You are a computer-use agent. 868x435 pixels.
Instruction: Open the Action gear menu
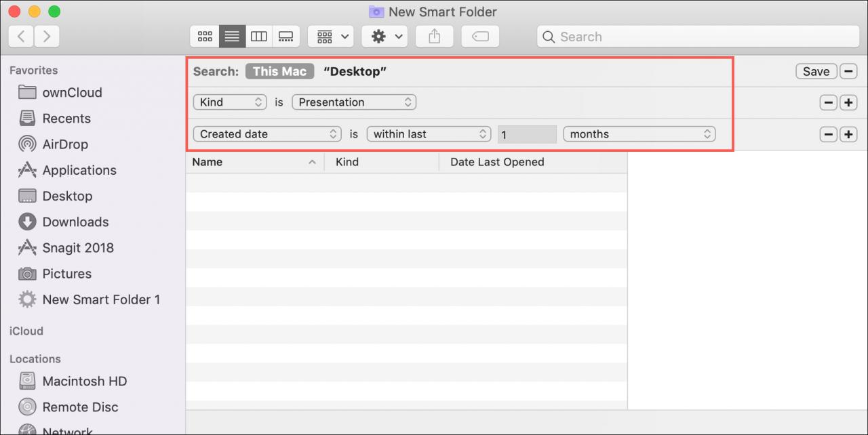384,37
